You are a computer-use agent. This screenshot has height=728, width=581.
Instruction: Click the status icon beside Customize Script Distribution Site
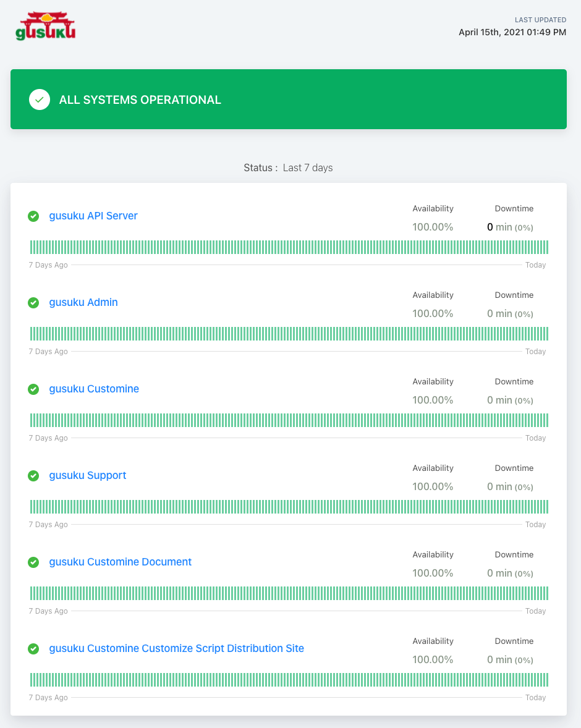33,649
